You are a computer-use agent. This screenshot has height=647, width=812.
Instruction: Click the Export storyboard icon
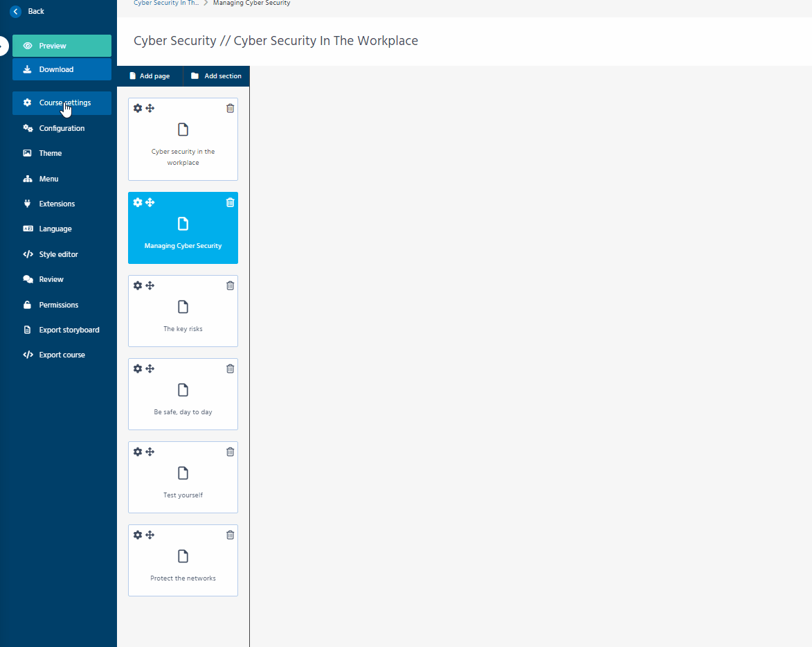pyautogui.click(x=28, y=330)
